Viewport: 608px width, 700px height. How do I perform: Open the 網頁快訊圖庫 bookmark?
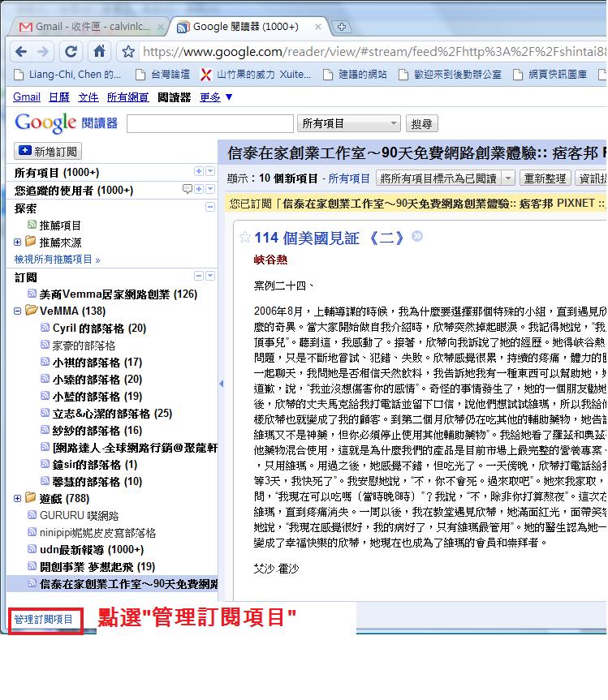point(550,75)
